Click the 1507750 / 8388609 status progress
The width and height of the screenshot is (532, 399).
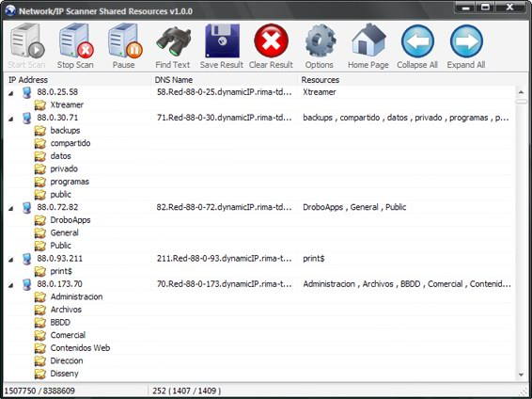point(39,391)
